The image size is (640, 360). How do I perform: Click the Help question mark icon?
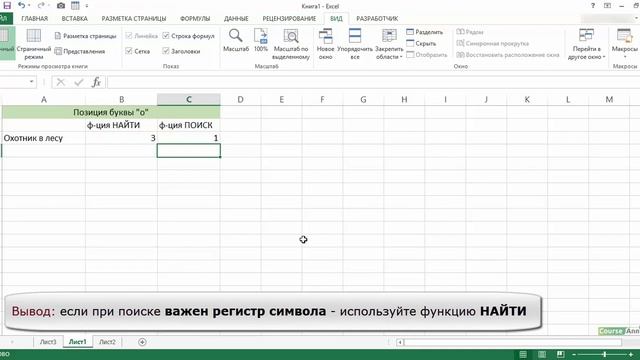coord(593,6)
